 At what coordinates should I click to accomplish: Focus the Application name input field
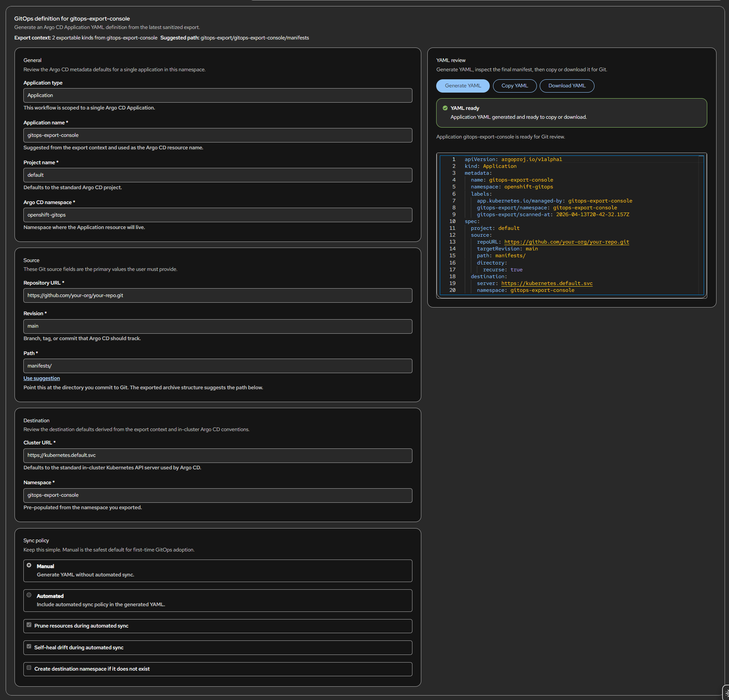(218, 135)
